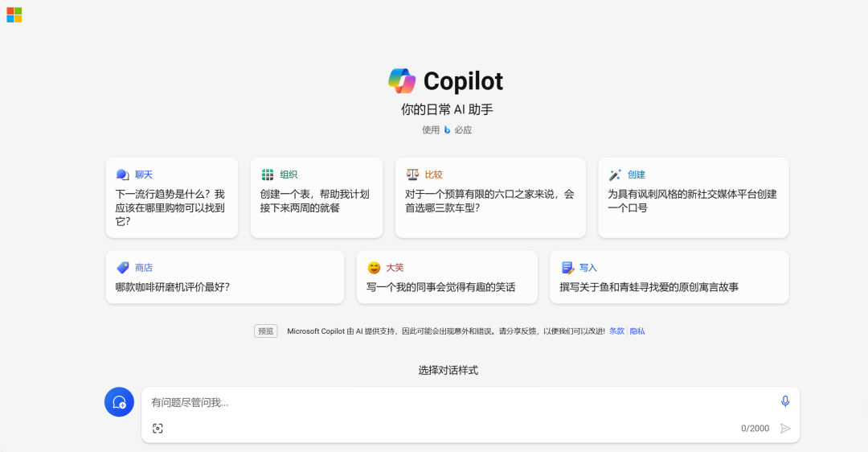
Task: Select the 哪款咖啡研磨机评价最好 card
Action: click(x=225, y=277)
